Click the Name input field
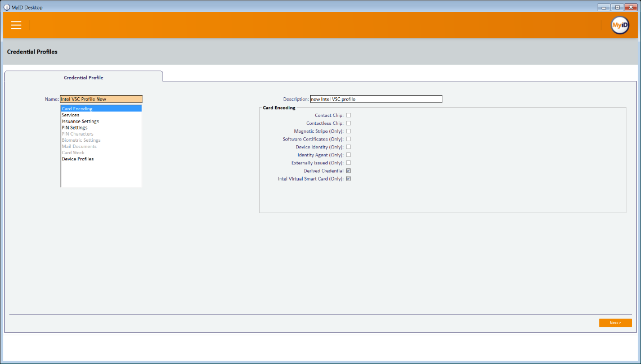 (101, 99)
